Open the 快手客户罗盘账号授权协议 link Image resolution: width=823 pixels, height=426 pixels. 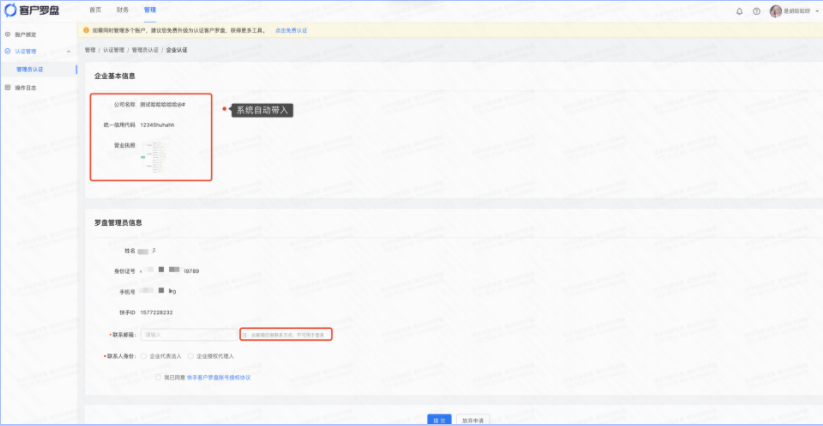pos(218,377)
